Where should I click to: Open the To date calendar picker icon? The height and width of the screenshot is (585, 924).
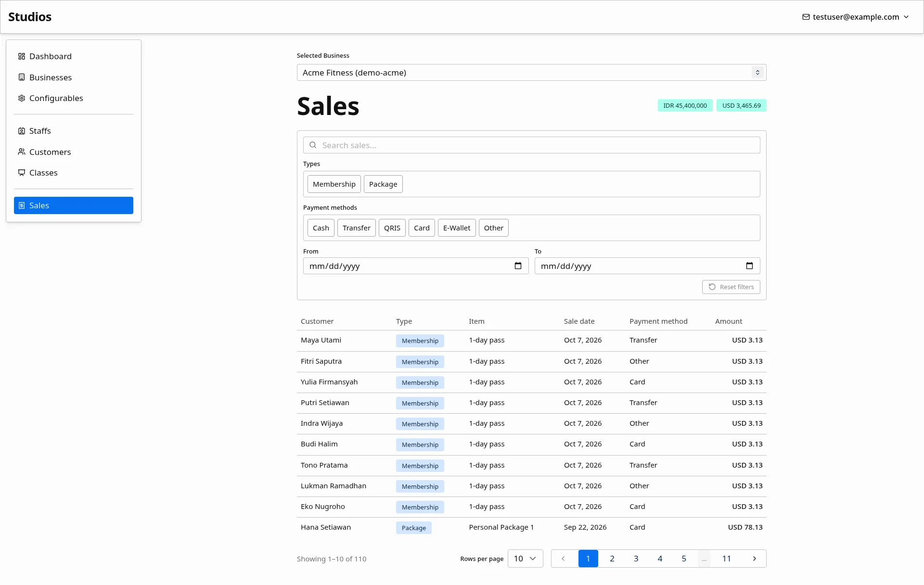(x=749, y=266)
